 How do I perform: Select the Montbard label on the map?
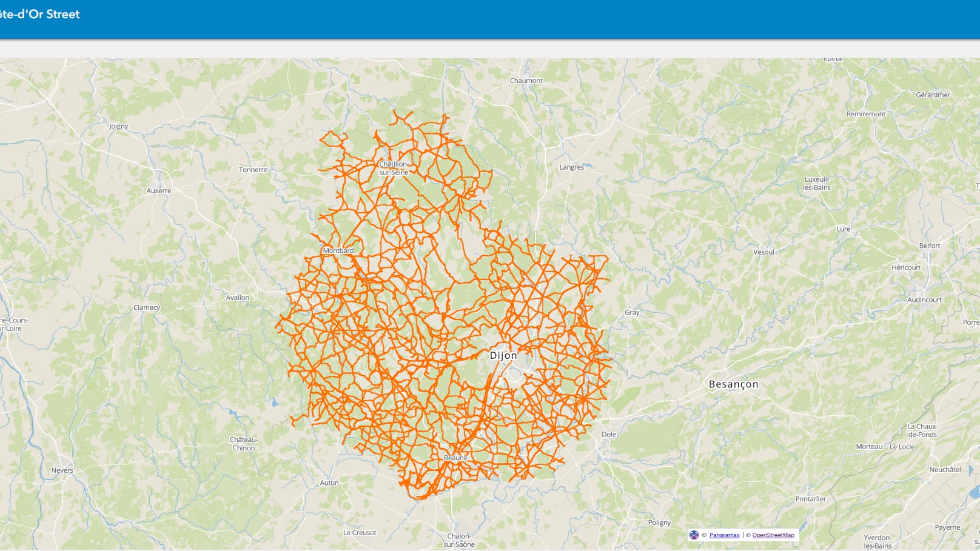pos(338,250)
